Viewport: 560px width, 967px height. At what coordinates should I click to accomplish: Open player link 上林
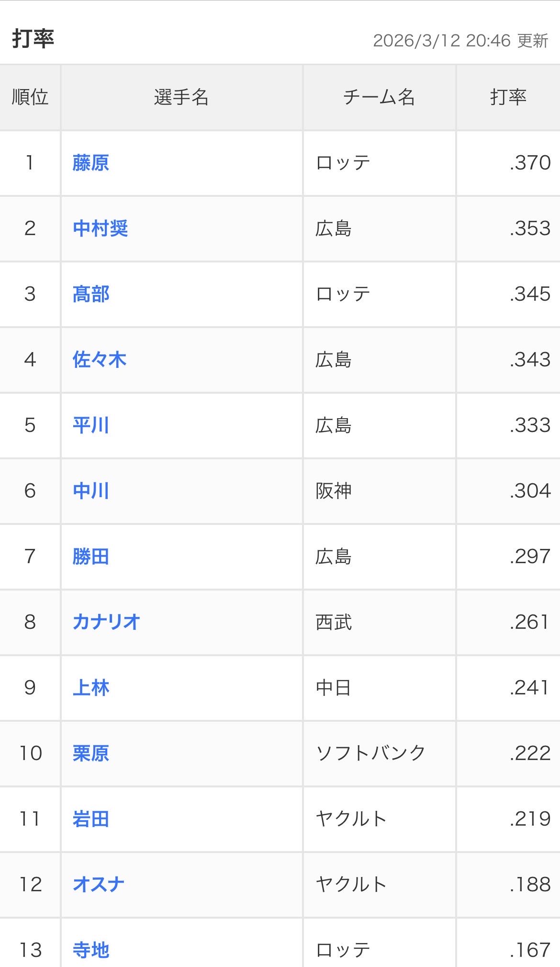point(90,688)
